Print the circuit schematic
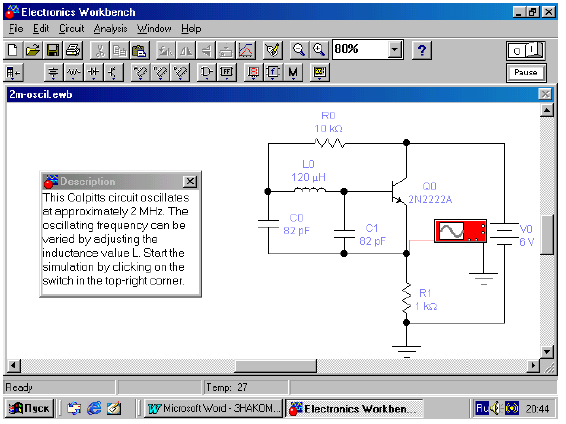The width and height of the screenshot is (566, 424). [73, 50]
